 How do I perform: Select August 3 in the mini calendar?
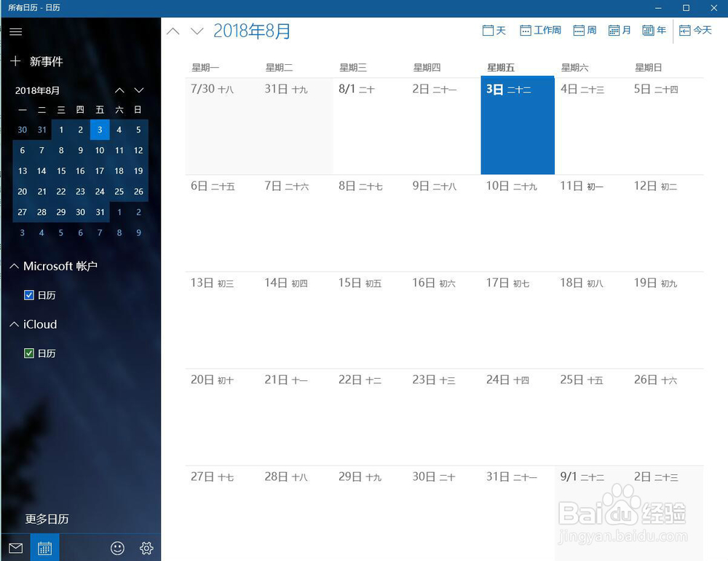pyautogui.click(x=100, y=130)
